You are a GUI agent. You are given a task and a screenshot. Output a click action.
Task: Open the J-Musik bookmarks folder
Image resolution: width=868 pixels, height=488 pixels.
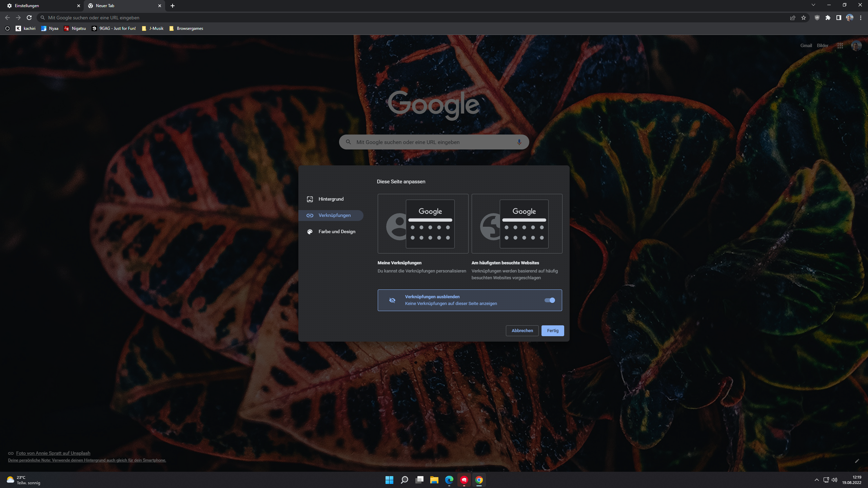tap(153, 28)
